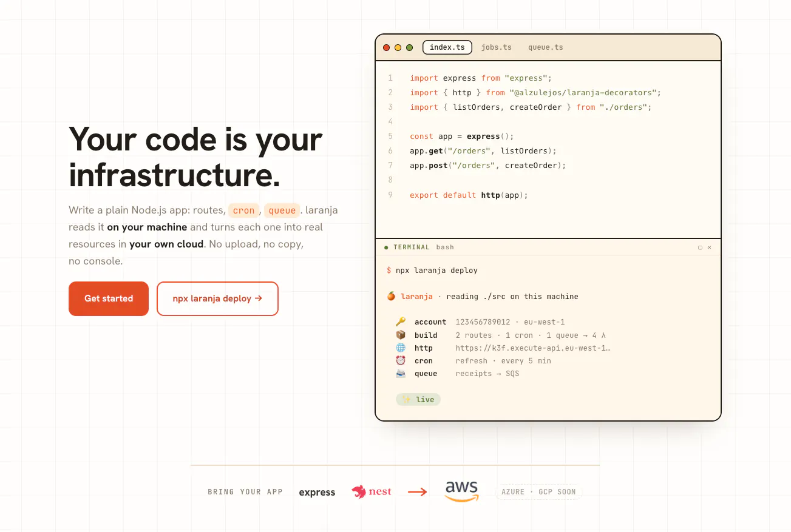Click the terminal maximize square icon
Viewport: 791px width, 532px height.
tap(700, 247)
